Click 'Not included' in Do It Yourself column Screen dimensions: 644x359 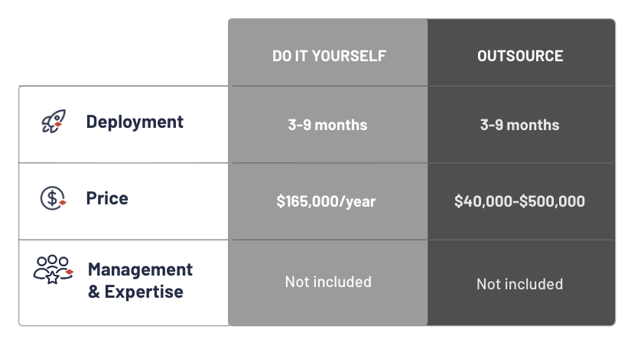pos(328,282)
